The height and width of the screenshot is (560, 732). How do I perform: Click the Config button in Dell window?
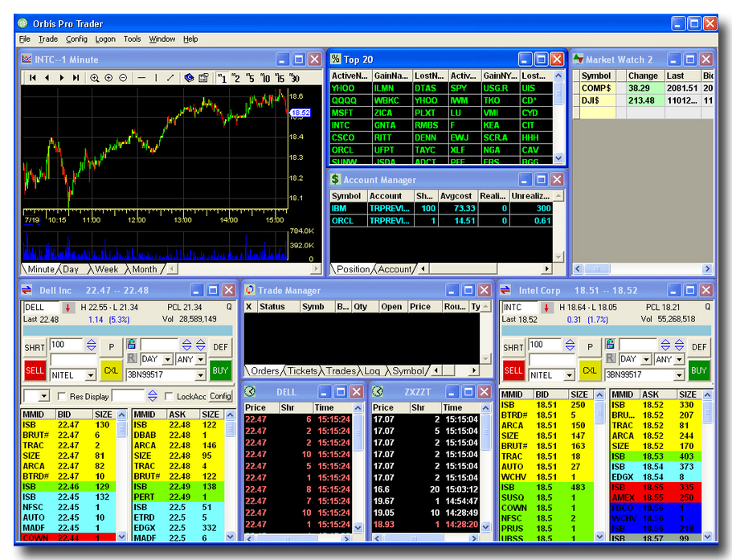(x=220, y=396)
